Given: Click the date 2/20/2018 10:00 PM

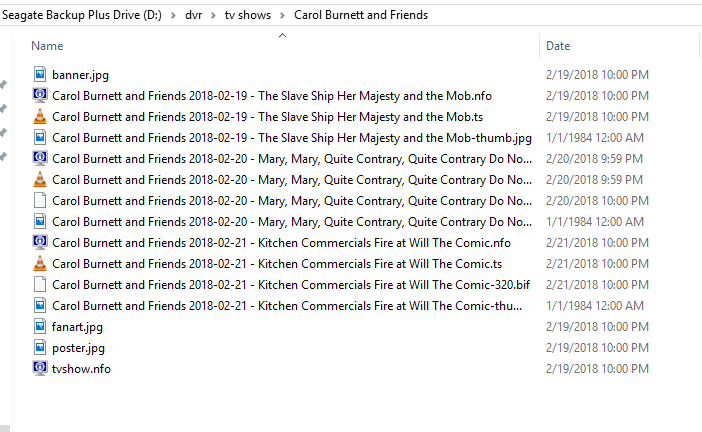Looking at the screenshot, I should tap(597, 201).
